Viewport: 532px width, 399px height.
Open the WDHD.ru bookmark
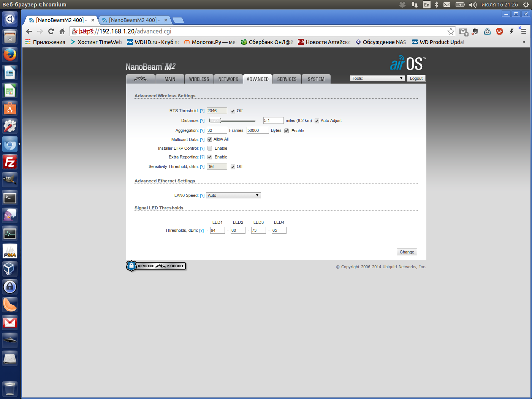point(153,42)
